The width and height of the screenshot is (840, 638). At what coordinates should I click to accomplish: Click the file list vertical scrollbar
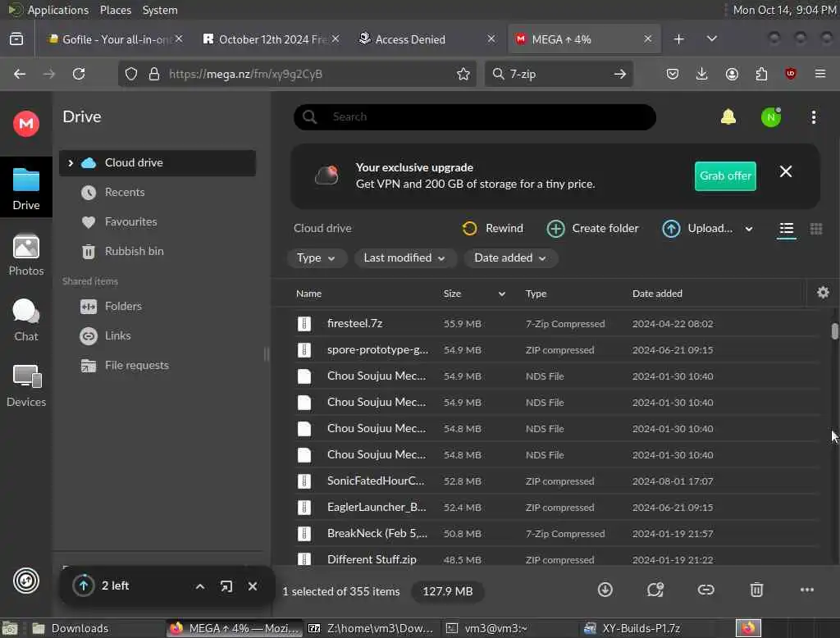[x=834, y=331]
